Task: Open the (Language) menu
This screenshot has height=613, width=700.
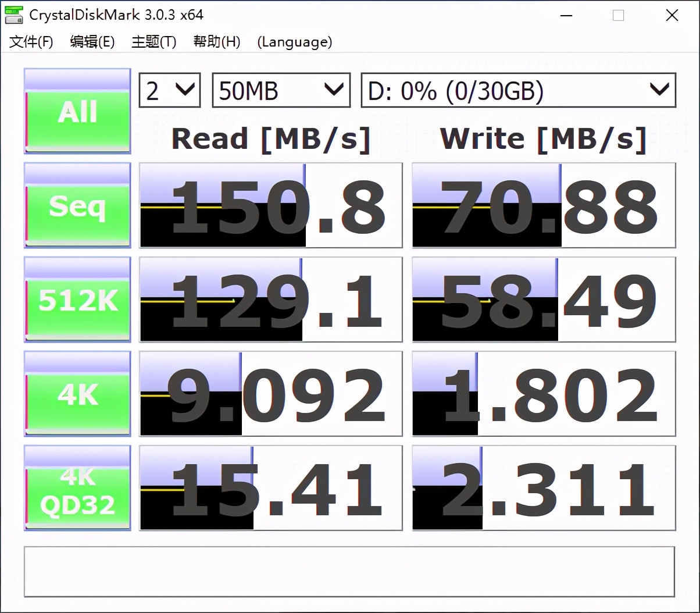Action: tap(294, 42)
